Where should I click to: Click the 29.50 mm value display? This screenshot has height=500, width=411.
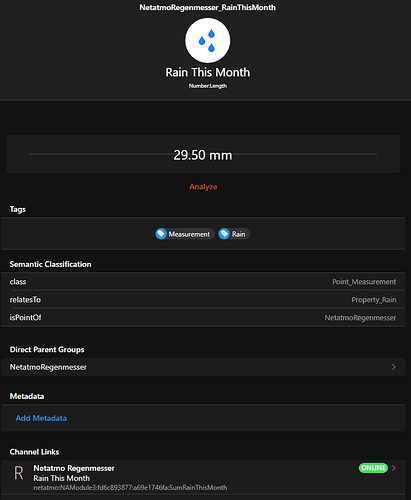pyautogui.click(x=203, y=154)
